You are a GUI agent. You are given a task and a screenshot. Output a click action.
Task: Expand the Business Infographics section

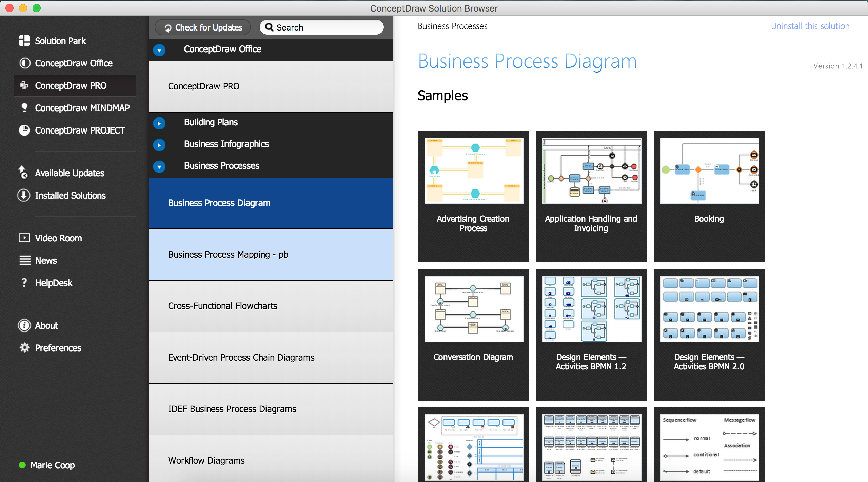pyautogui.click(x=160, y=144)
